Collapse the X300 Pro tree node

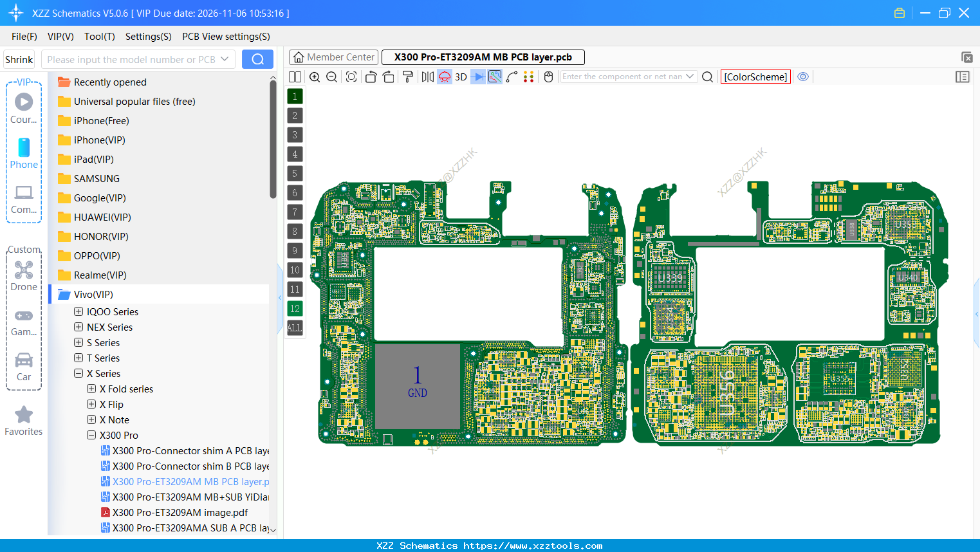(x=91, y=435)
